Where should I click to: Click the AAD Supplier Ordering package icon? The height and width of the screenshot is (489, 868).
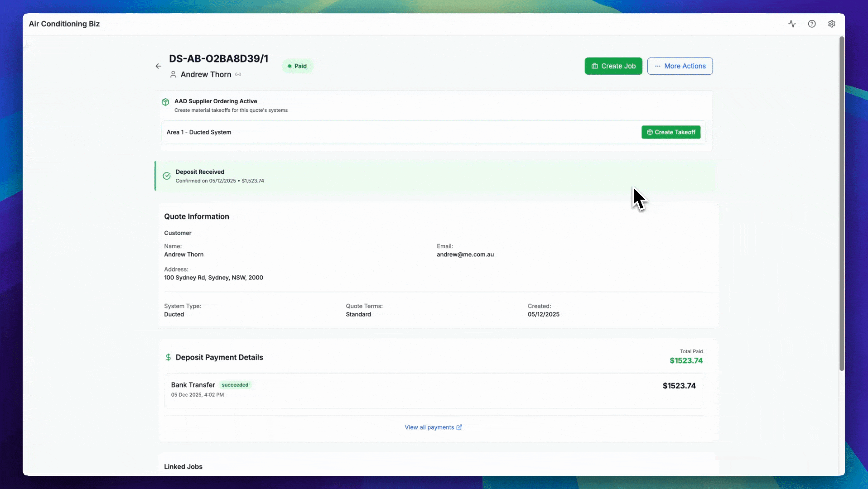(165, 102)
